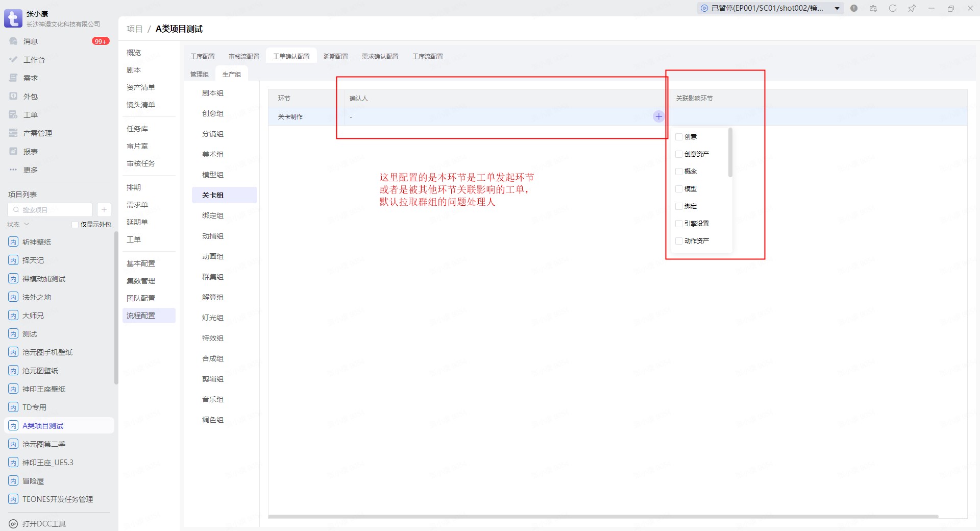Click the plus icon beside project search
The image size is (980, 531).
tap(104, 210)
